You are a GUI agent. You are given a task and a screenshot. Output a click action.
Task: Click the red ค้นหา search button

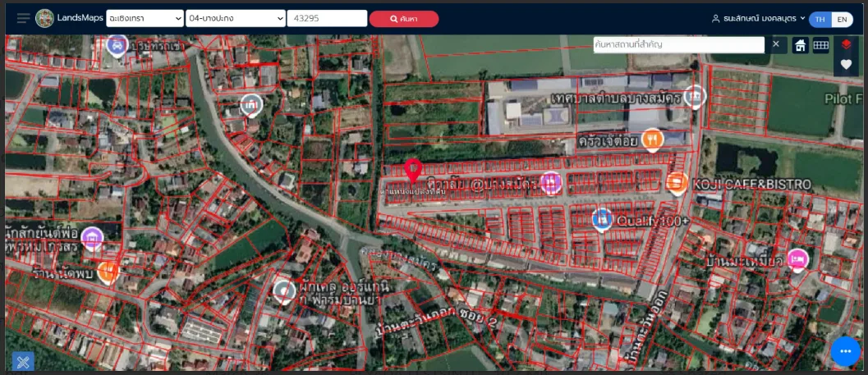click(403, 19)
